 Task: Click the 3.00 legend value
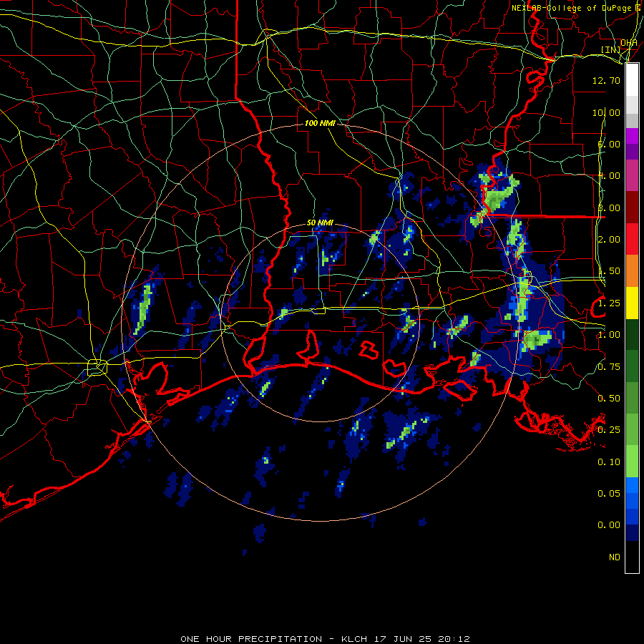pos(609,208)
